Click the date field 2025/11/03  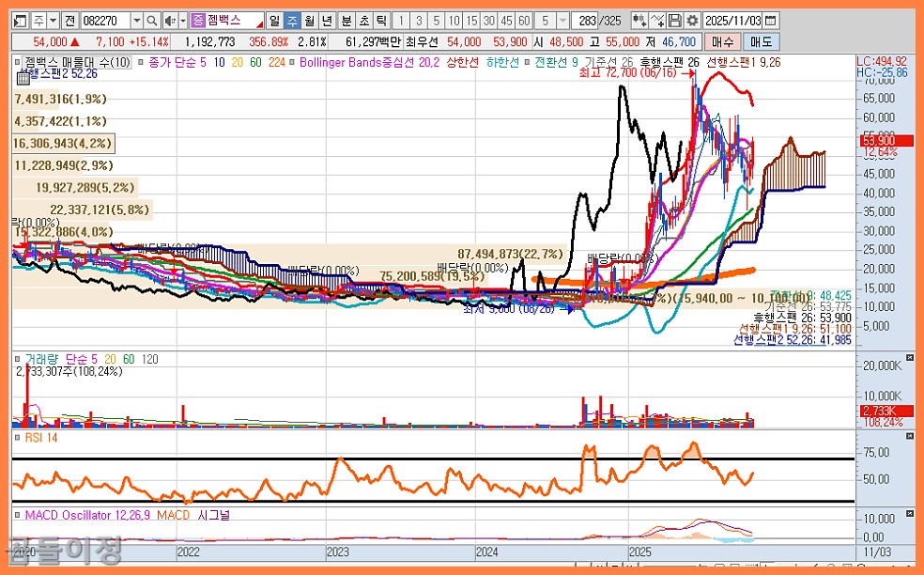733,21
